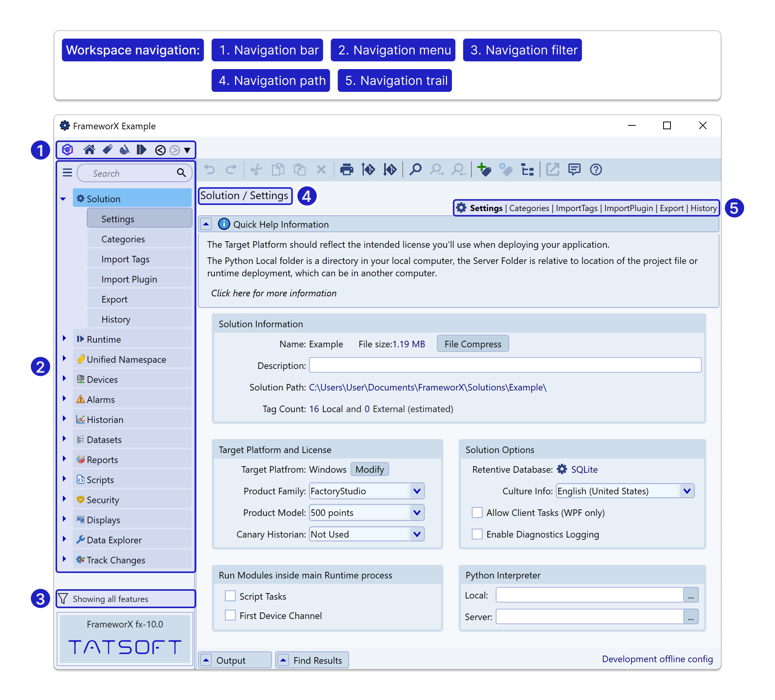775x700 pixels.
Task: Click the Home icon in navigation bar
Action: coord(89,150)
